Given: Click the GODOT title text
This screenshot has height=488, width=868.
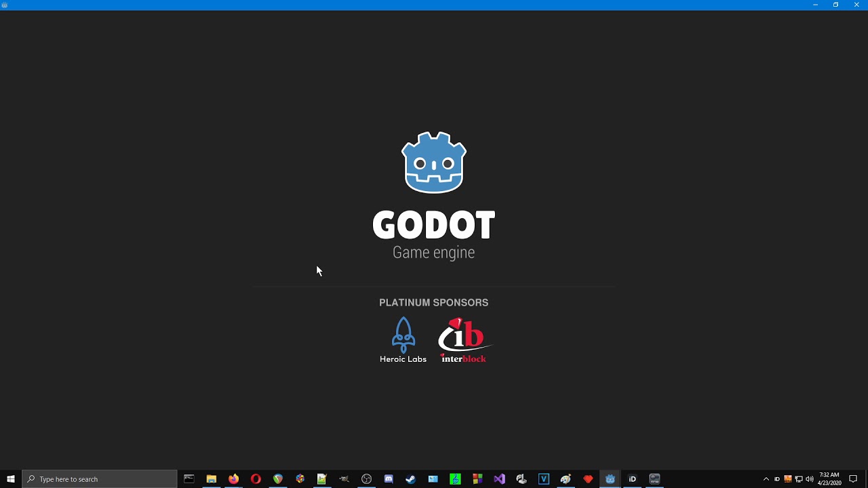Looking at the screenshot, I should [434, 226].
